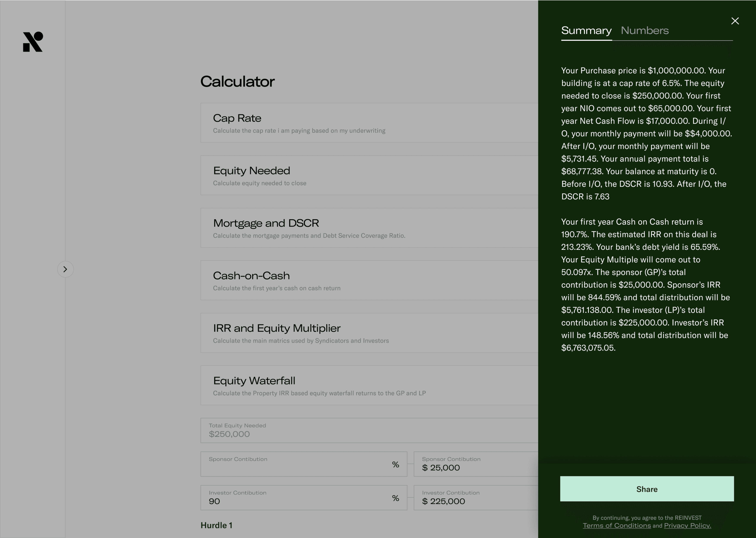The image size is (756, 538).
Task: Close the summary side panel
Action: click(x=735, y=21)
